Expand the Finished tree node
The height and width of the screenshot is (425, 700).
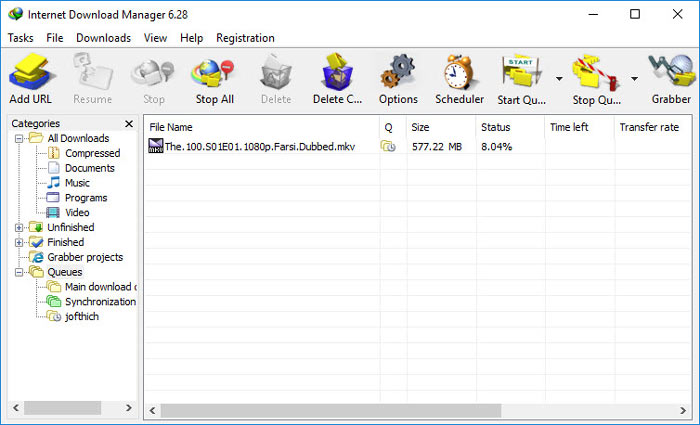click(x=19, y=242)
